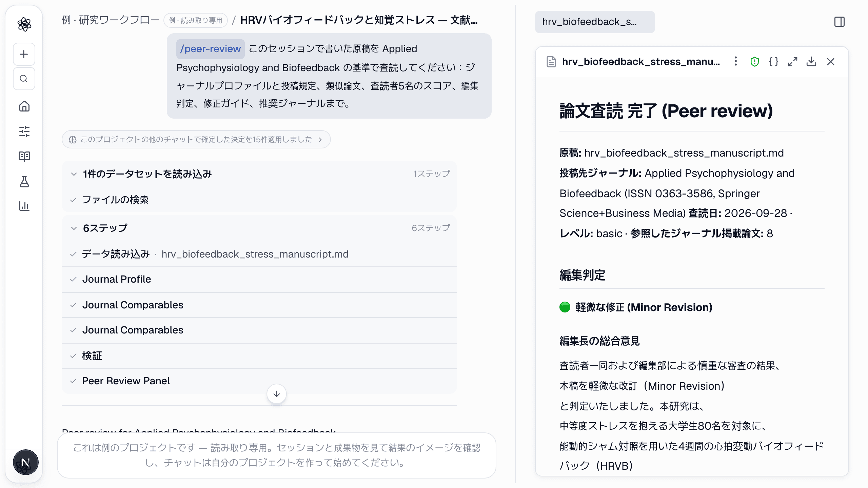Screen dimensions: 868x488
Task: Jump to latest with down arrow button
Action: tap(277, 394)
